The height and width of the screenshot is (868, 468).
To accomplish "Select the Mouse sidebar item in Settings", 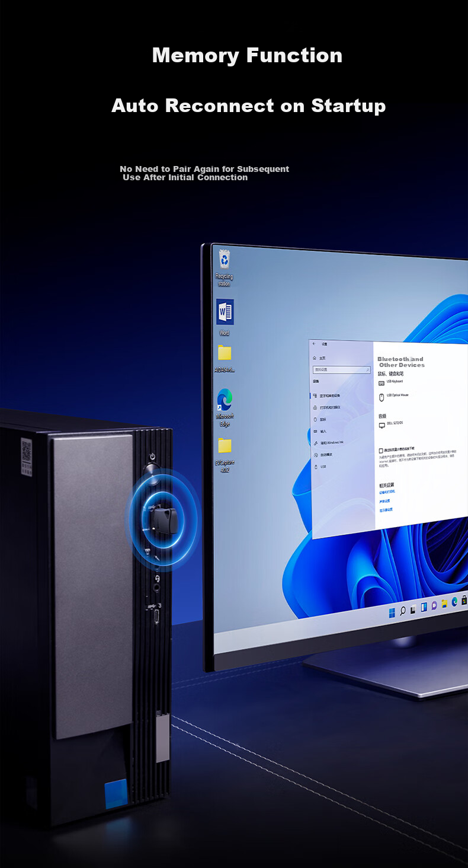I will coord(320,419).
